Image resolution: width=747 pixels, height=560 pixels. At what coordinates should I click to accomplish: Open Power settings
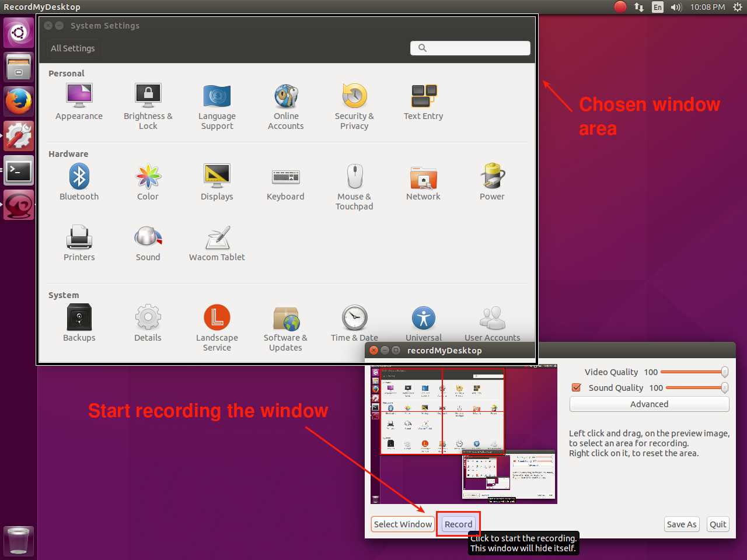coord(492,183)
